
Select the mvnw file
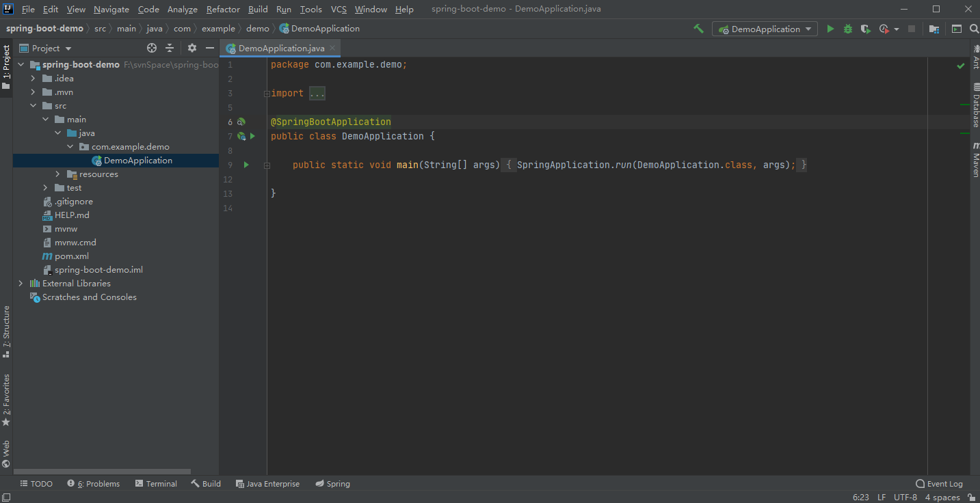coord(59,229)
